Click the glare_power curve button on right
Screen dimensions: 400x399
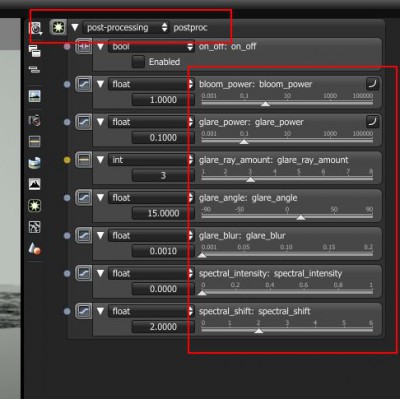[x=372, y=121]
